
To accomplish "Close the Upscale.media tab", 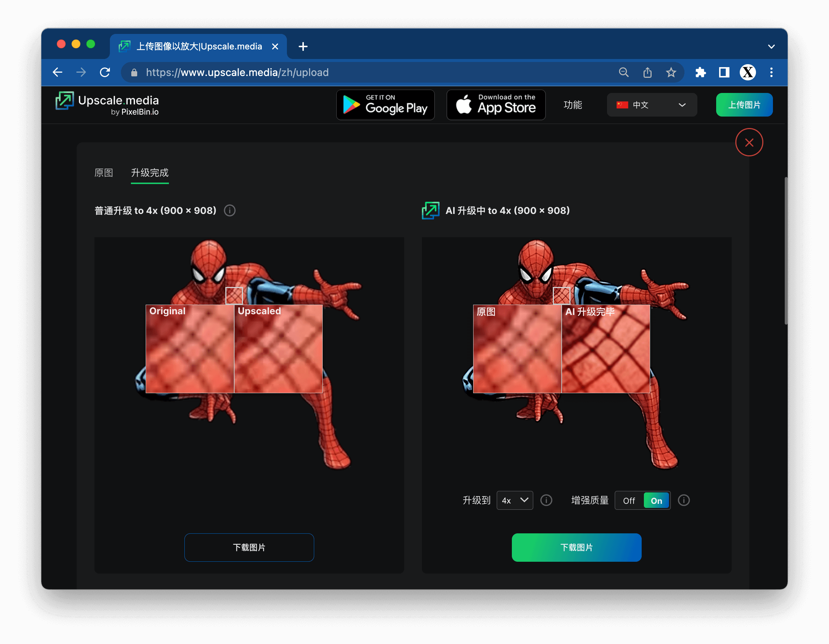I will click(275, 46).
